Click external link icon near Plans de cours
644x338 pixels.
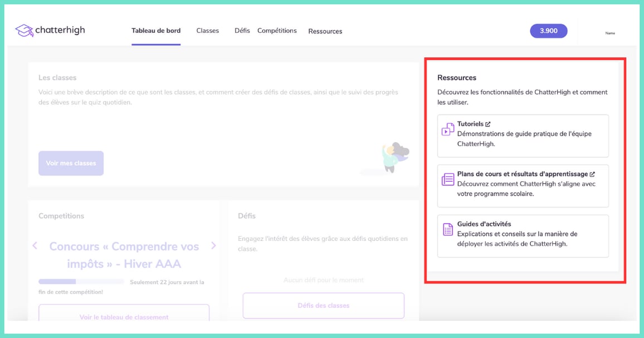click(592, 173)
